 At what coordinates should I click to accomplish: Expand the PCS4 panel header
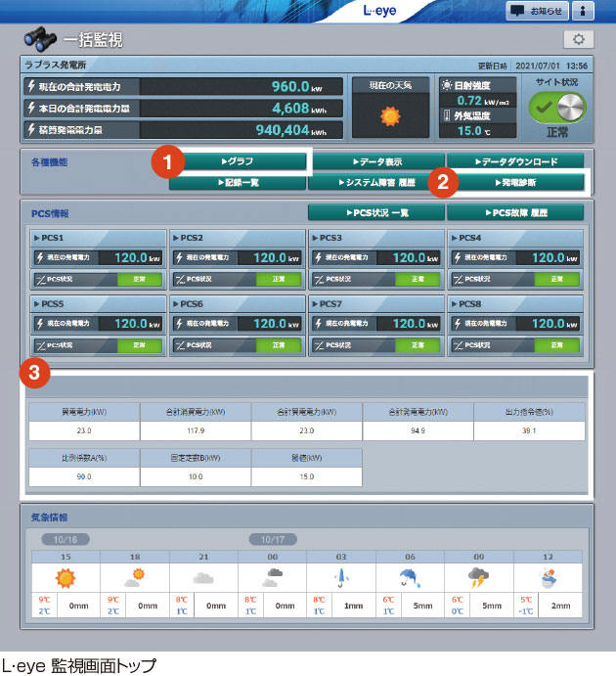(515, 238)
